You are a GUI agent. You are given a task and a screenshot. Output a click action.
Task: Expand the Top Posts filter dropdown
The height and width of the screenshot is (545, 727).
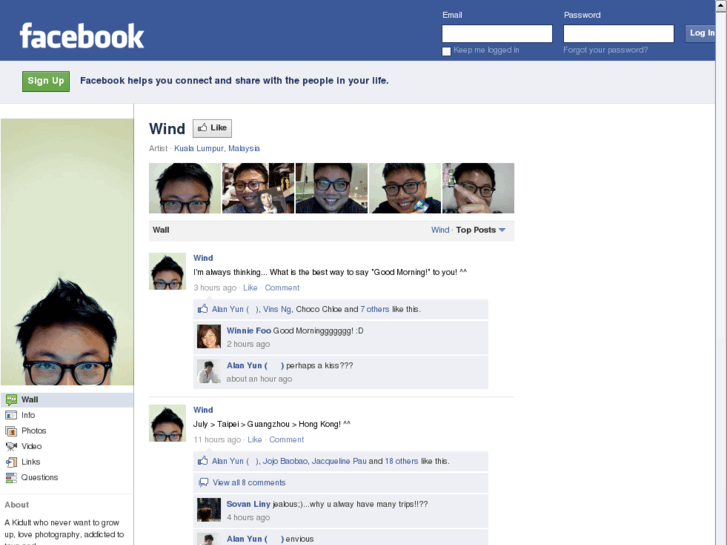coord(481,230)
